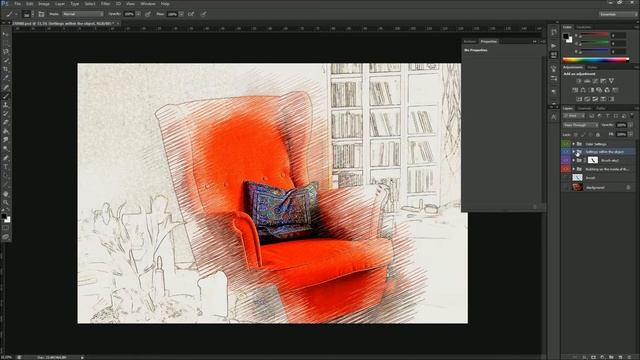The height and width of the screenshot is (360, 640).
Task: Select the Zoom tool
Action: tap(6, 202)
